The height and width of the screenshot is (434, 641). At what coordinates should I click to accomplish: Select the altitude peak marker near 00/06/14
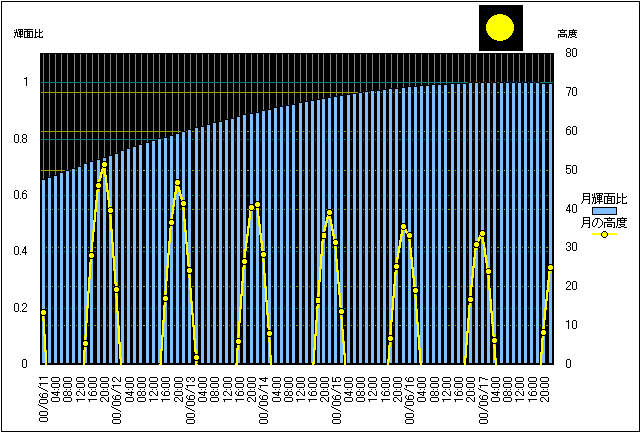[257, 205]
